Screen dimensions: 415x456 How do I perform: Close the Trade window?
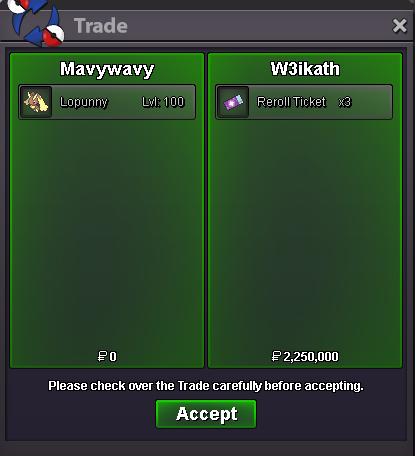click(x=400, y=26)
